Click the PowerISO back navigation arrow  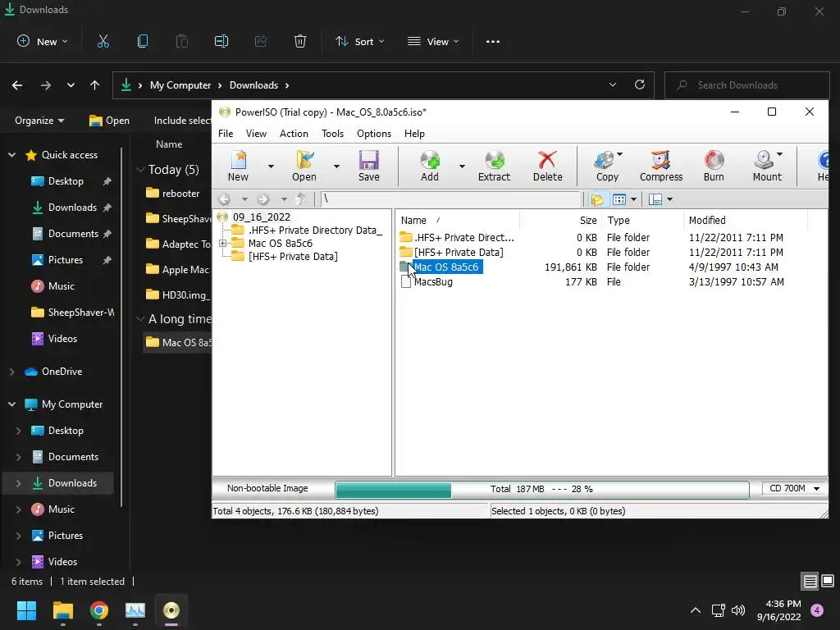coord(225,199)
